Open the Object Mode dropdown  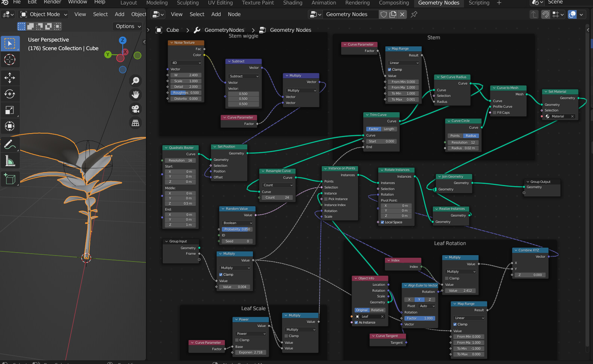point(44,14)
